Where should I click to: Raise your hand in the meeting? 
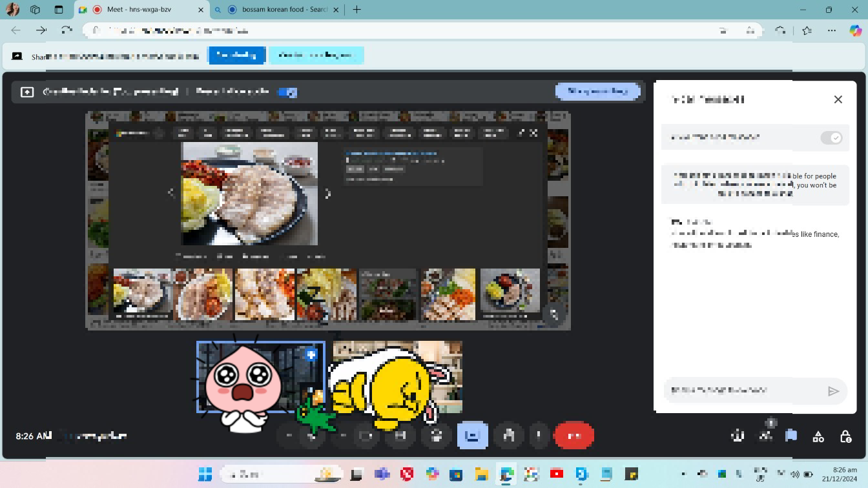click(x=508, y=436)
